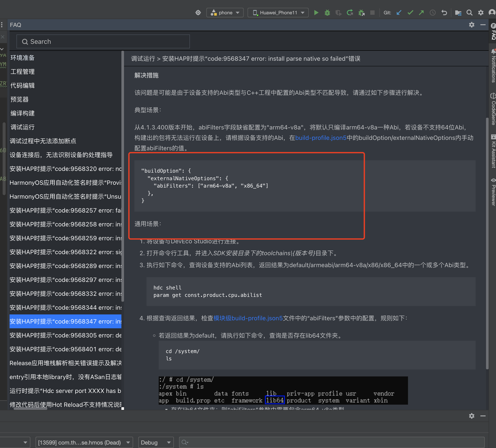The width and height of the screenshot is (496, 448).
Task: Show Git history clock icon
Action: click(432, 13)
